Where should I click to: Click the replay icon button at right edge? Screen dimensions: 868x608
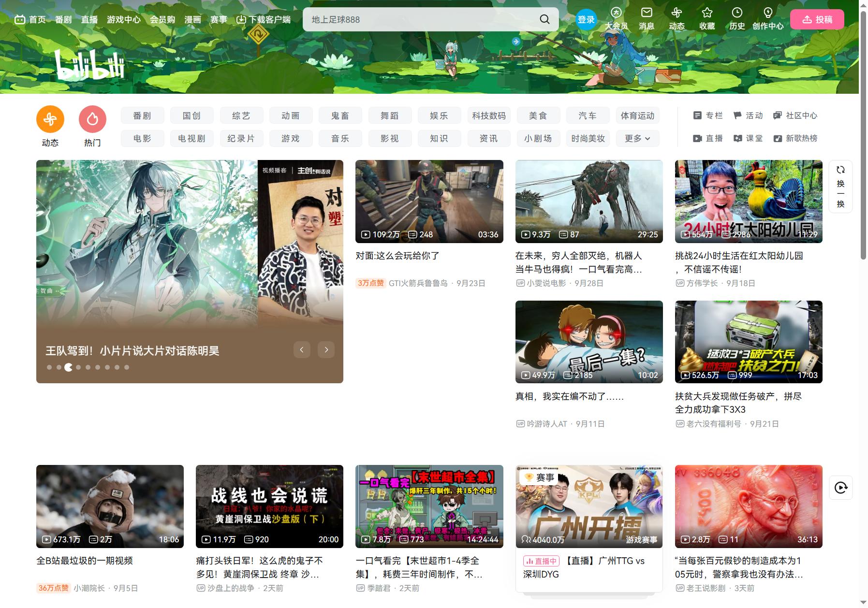(x=840, y=488)
